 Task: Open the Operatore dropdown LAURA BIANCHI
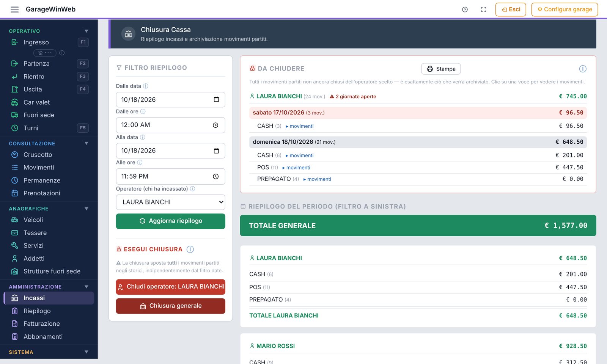[x=170, y=202]
